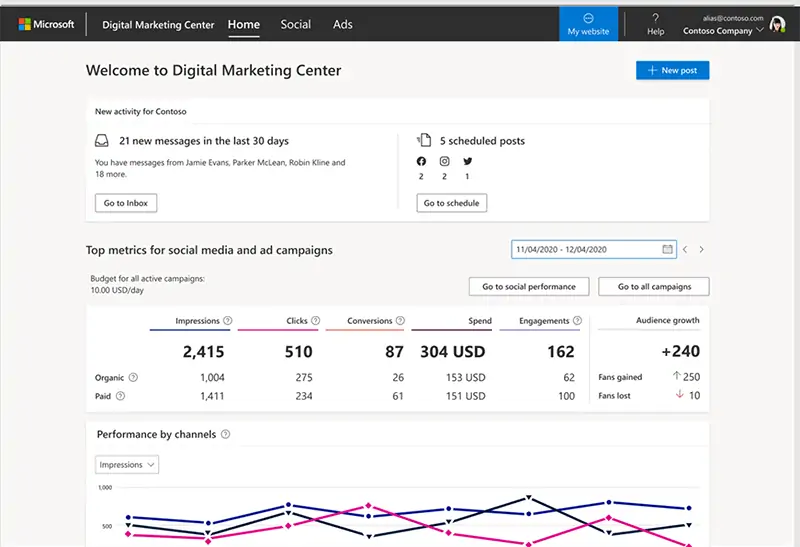Open the My website globe icon
The height and width of the screenshot is (547, 800).
coord(588,18)
